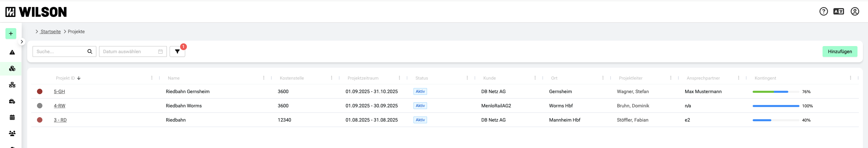
Task: Click the Datum auswählen date field
Action: click(129, 51)
